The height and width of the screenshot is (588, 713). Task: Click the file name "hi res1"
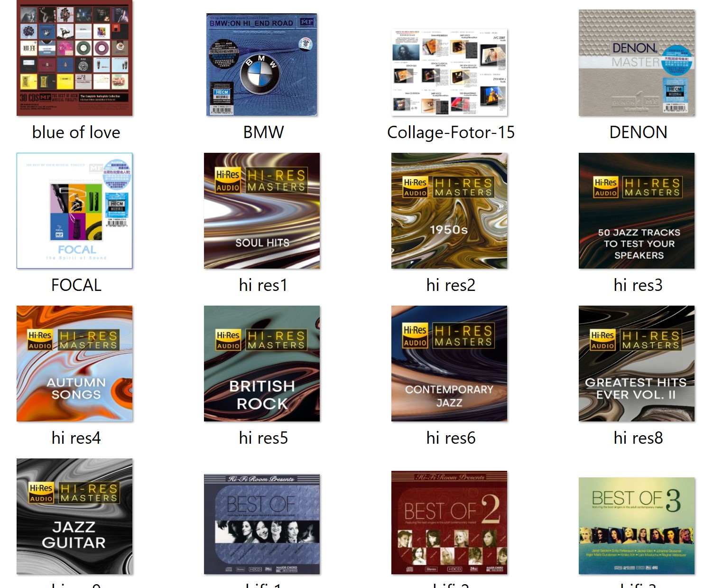(263, 285)
